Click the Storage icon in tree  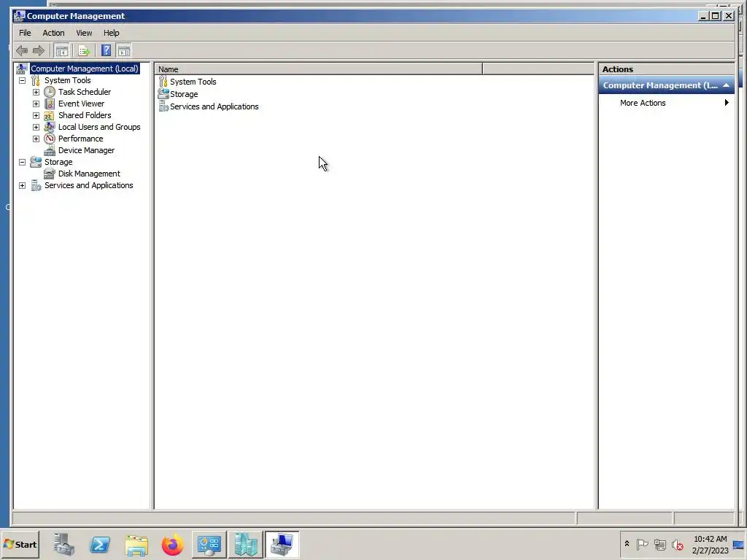click(36, 162)
